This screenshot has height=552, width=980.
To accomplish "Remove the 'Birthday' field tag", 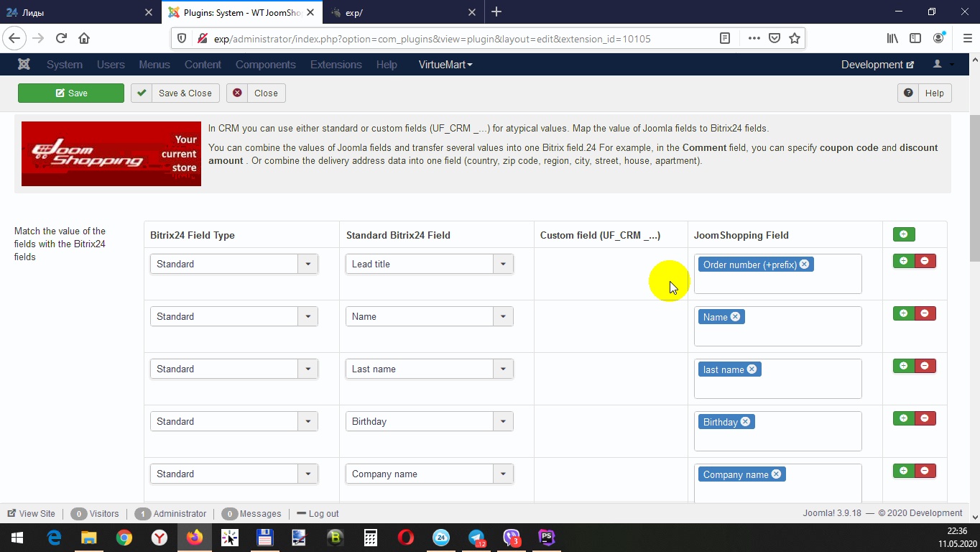I will [745, 422].
